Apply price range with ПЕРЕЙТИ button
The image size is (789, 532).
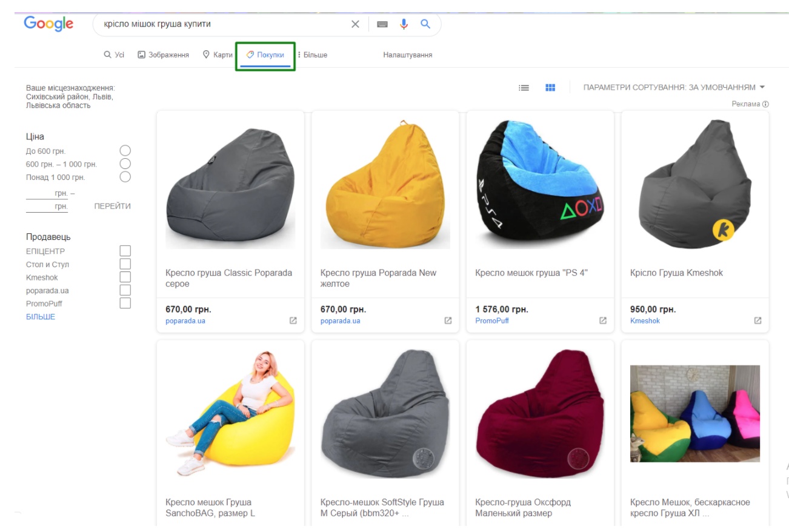click(x=111, y=205)
